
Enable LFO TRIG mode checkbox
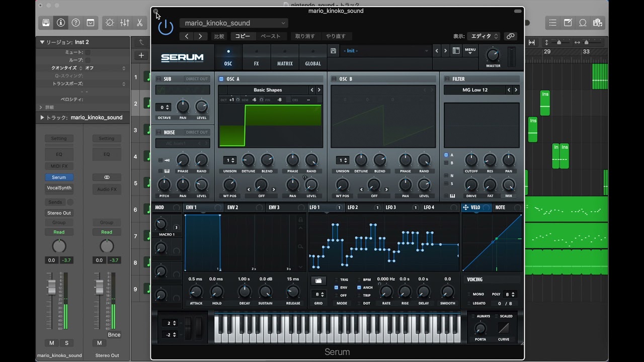pyautogui.click(x=337, y=280)
